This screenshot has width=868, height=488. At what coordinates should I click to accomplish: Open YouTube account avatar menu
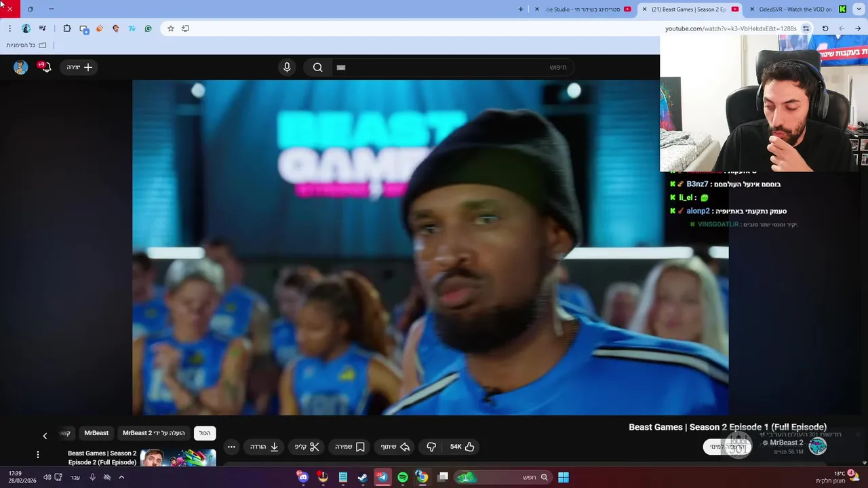click(21, 67)
